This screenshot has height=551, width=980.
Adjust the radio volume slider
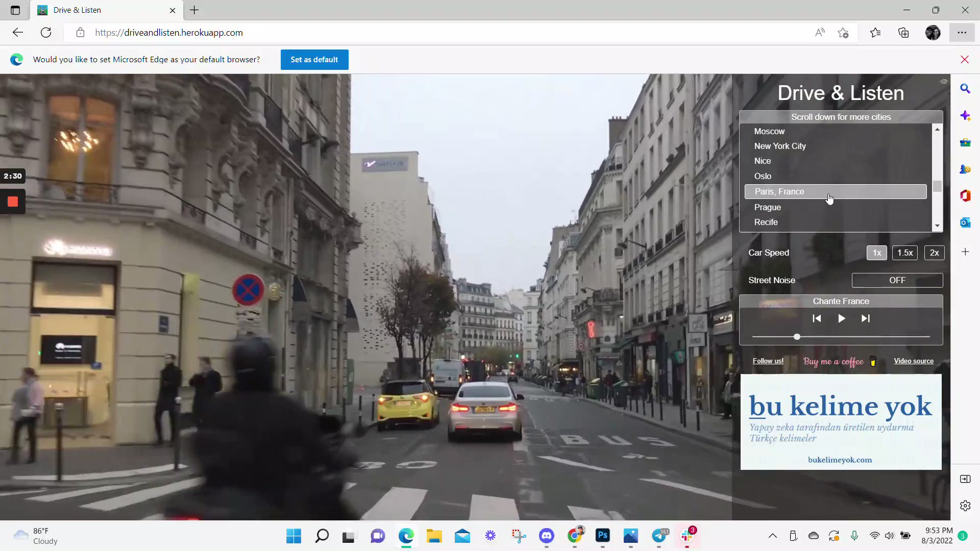[841, 337]
